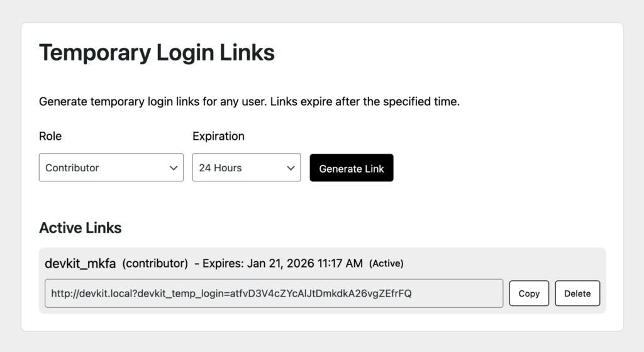The width and height of the screenshot is (644, 352).
Task: Click the devkit_mkfa username
Action: click(x=80, y=263)
